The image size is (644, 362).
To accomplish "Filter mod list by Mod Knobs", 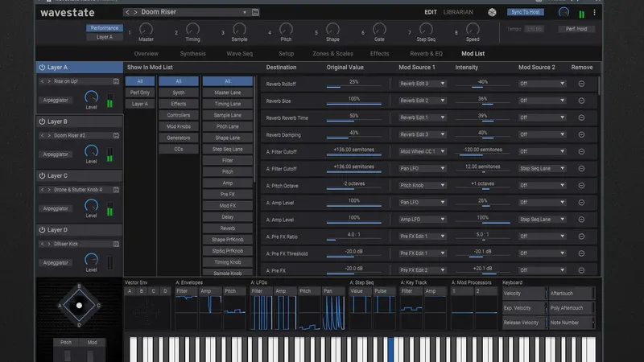I will point(179,126).
